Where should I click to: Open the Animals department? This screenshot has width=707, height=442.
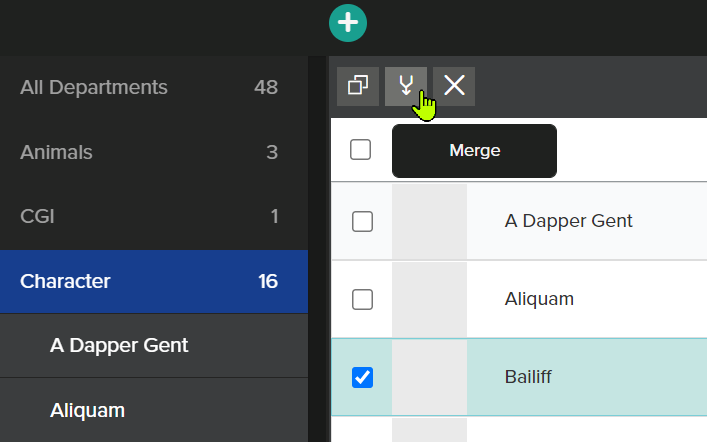tap(154, 152)
